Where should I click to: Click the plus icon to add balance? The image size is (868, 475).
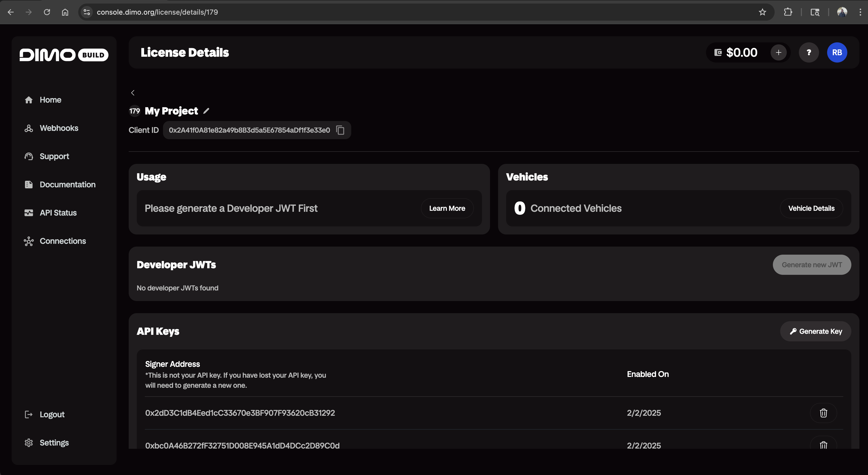pyautogui.click(x=778, y=52)
